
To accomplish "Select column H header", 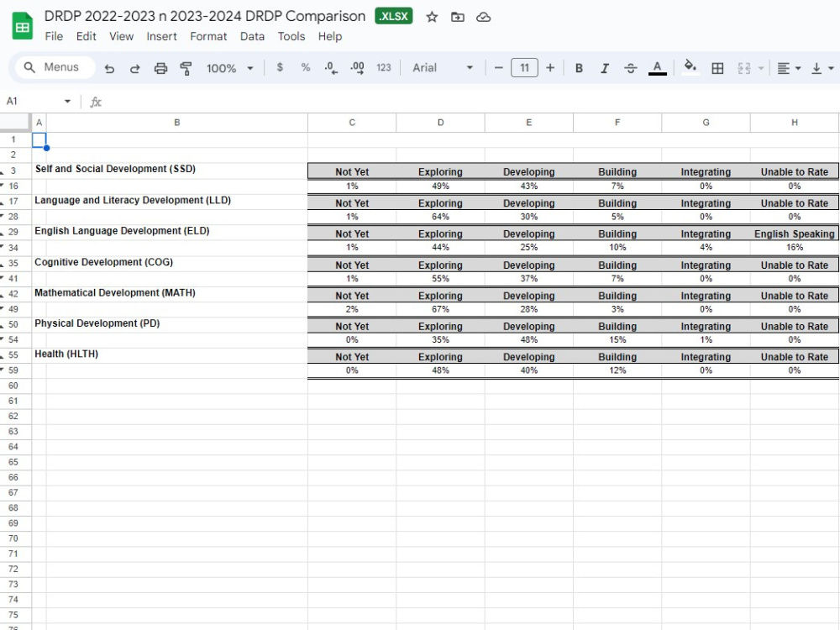I will [x=795, y=123].
